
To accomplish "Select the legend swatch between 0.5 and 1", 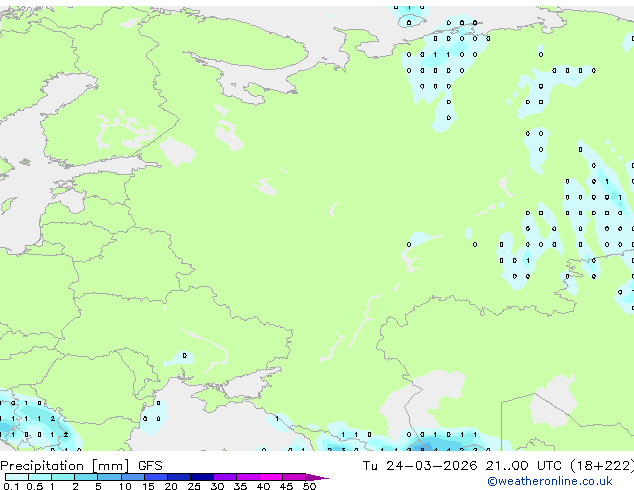I will pos(40,477).
